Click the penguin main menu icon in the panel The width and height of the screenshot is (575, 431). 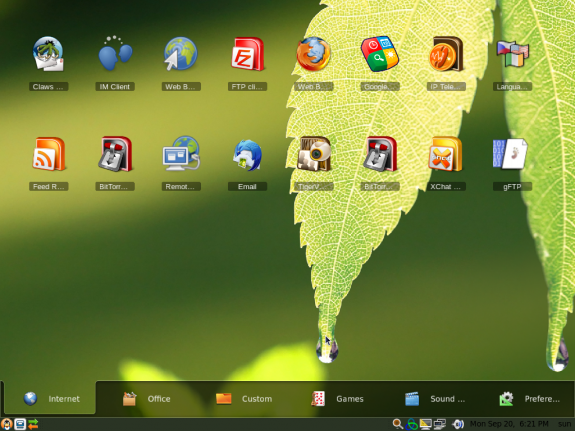(7, 424)
